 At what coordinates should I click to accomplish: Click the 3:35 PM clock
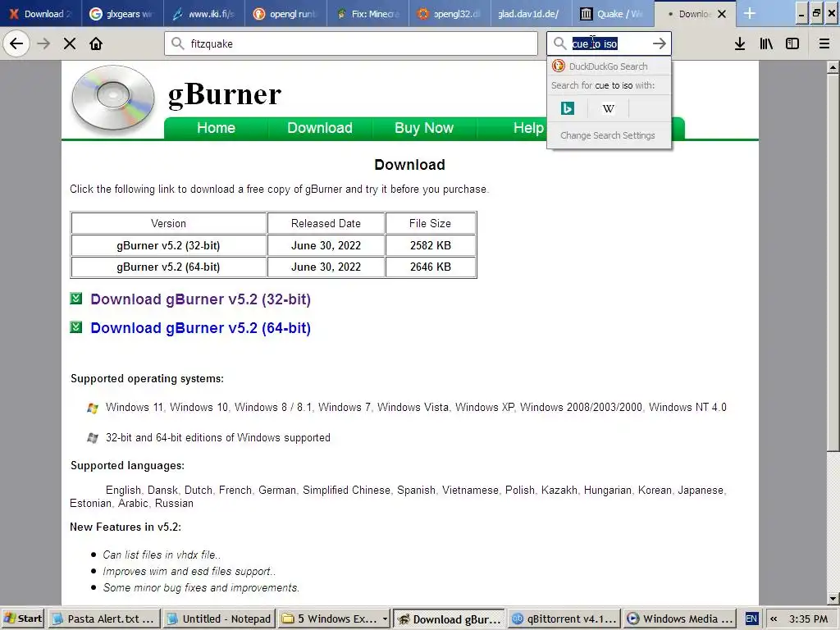pos(808,619)
